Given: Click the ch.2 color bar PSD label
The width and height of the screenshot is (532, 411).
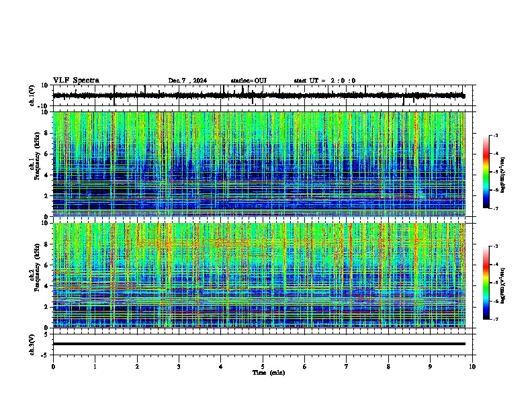Looking at the screenshot, I should [503, 285].
